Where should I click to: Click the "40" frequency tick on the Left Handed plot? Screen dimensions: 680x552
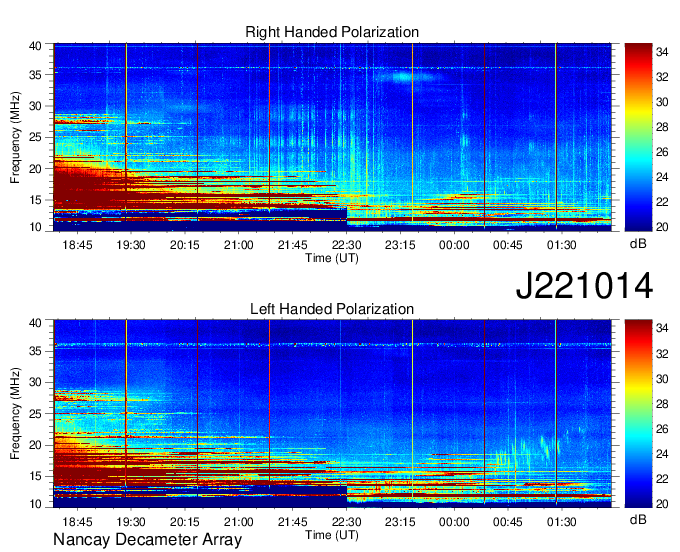35,323
